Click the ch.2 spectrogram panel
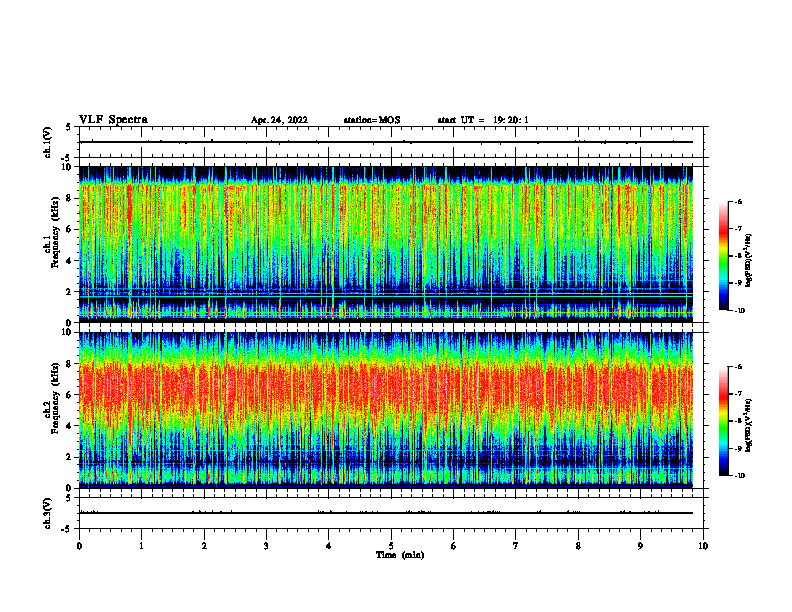This screenshot has height=612, width=792. pos(386,410)
